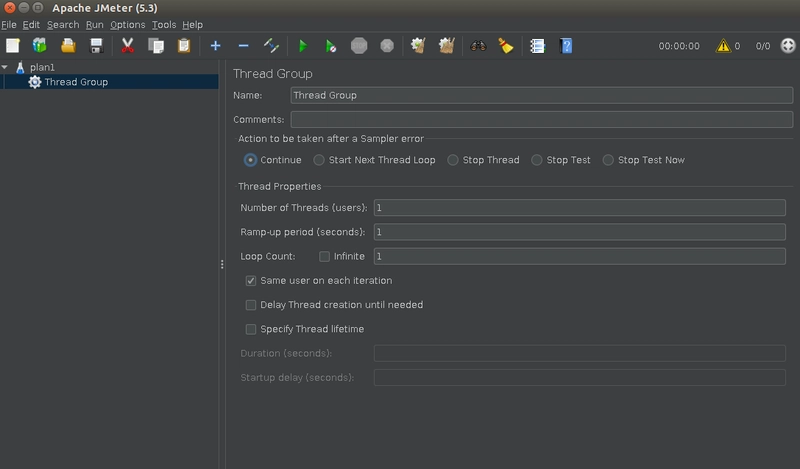
Task: Select the Stop Test Now option
Action: tap(608, 160)
